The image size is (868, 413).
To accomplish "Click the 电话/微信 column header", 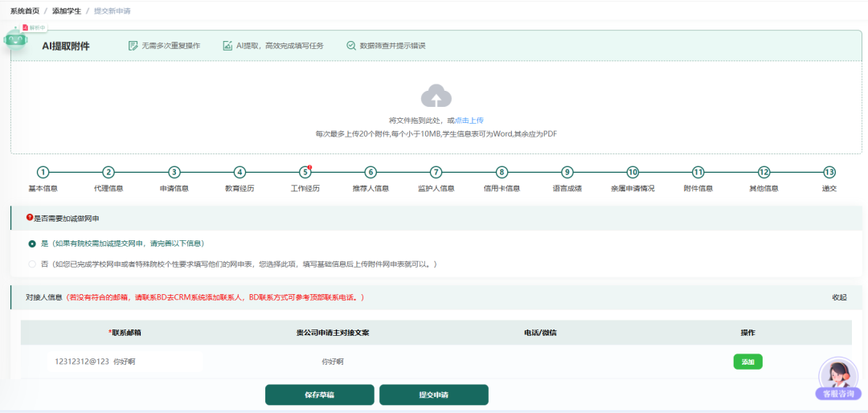I will [540, 333].
